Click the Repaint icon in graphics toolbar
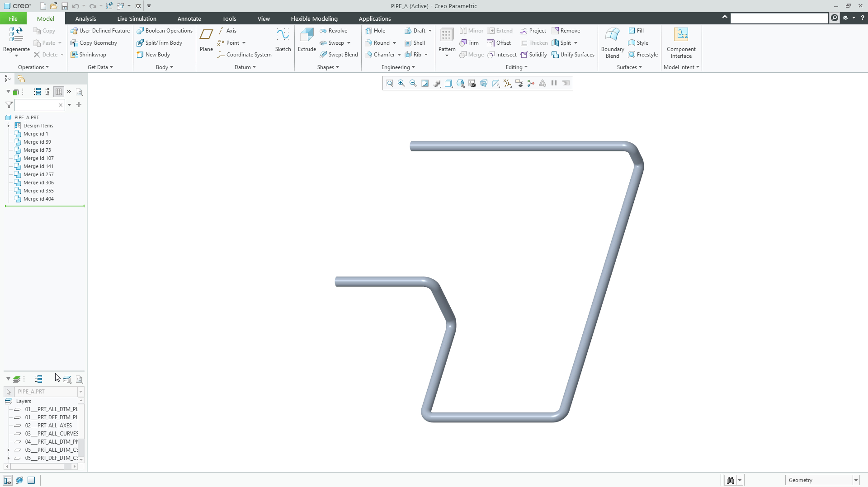868x487 pixels. [425, 83]
